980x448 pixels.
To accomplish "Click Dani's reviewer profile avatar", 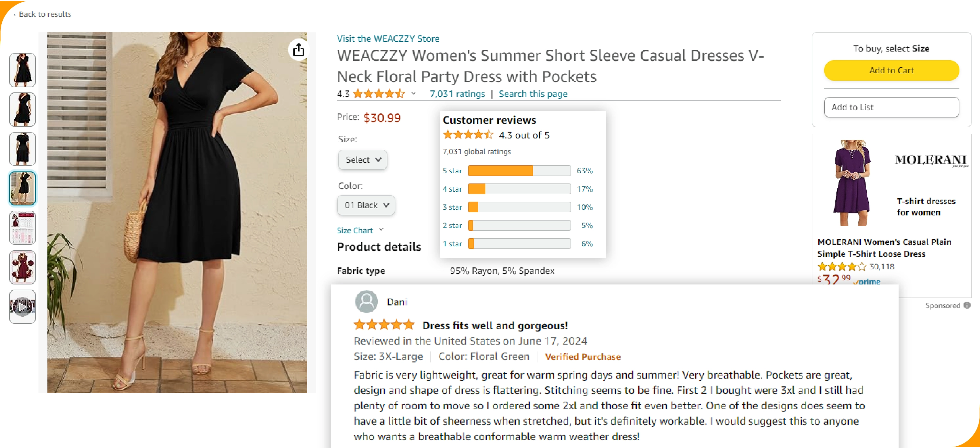I will pos(366,301).
